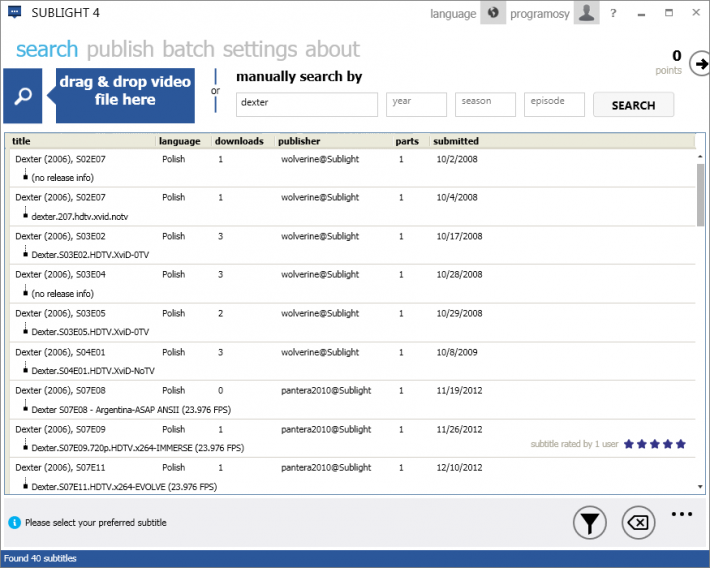Click the Sublight app logo icon
The width and height of the screenshot is (710, 568).
point(14,12)
